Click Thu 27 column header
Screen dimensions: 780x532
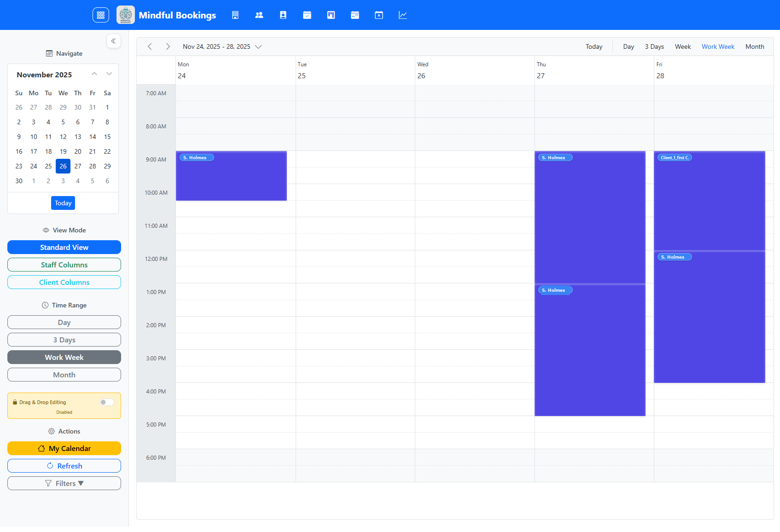(594, 70)
